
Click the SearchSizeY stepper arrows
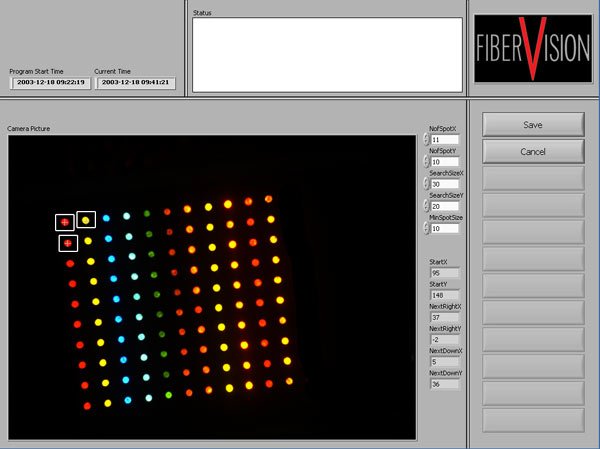[425, 206]
